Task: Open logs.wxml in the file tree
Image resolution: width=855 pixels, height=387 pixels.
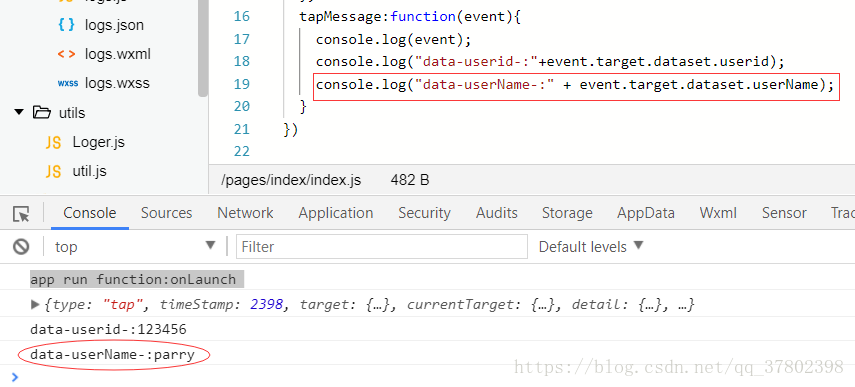Action: [x=118, y=55]
